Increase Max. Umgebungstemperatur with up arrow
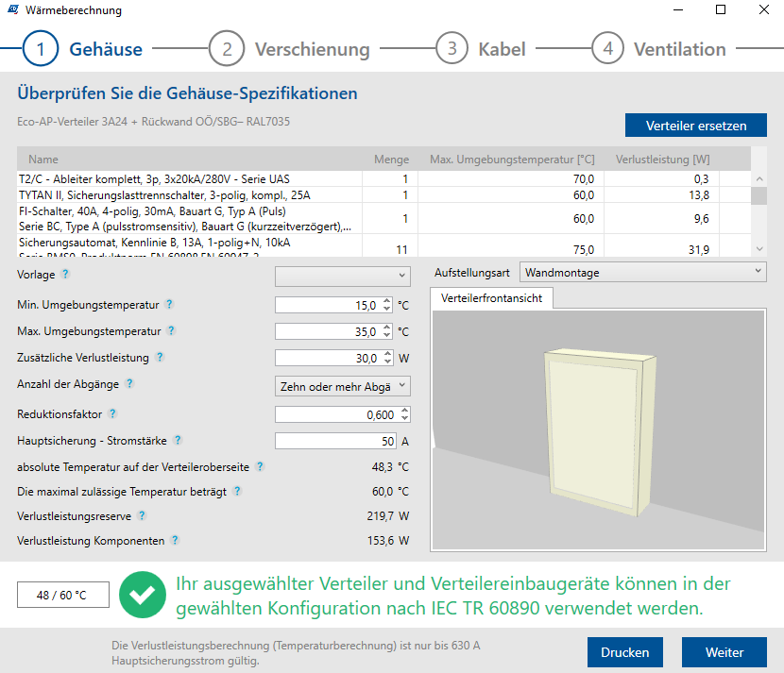This screenshot has height=673, width=784. pyautogui.click(x=387, y=328)
